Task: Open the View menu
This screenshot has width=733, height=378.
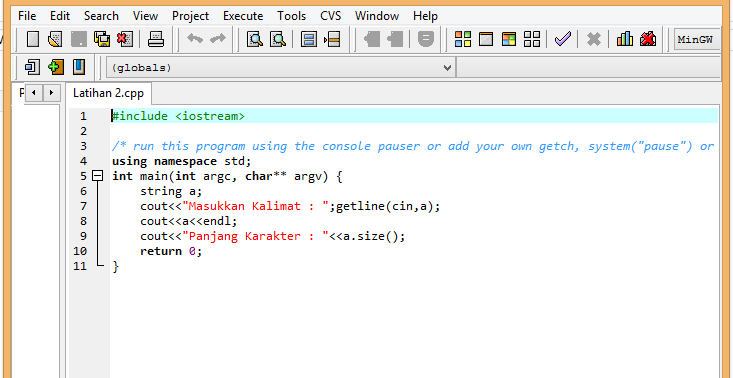Action: pyautogui.click(x=145, y=16)
